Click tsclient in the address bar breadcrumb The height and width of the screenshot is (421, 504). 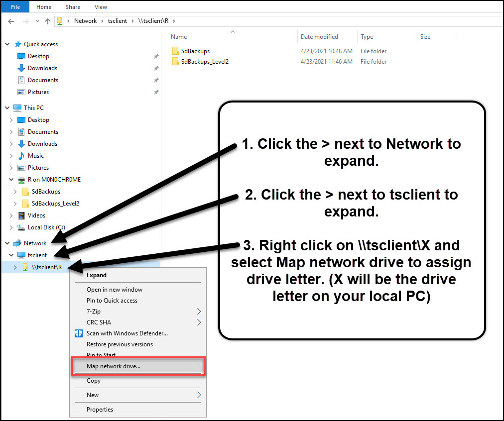tap(118, 21)
